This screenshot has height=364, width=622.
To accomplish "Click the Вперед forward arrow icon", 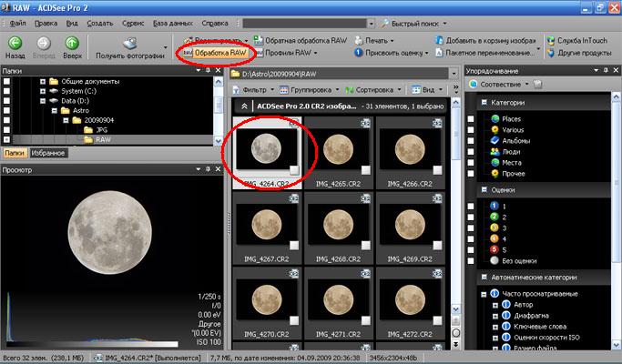I will [44, 43].
